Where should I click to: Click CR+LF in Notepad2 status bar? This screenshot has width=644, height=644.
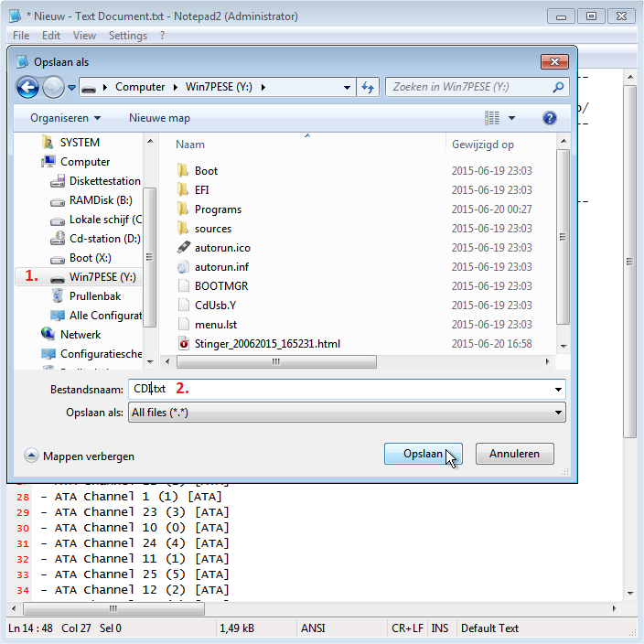pos(407,628)
